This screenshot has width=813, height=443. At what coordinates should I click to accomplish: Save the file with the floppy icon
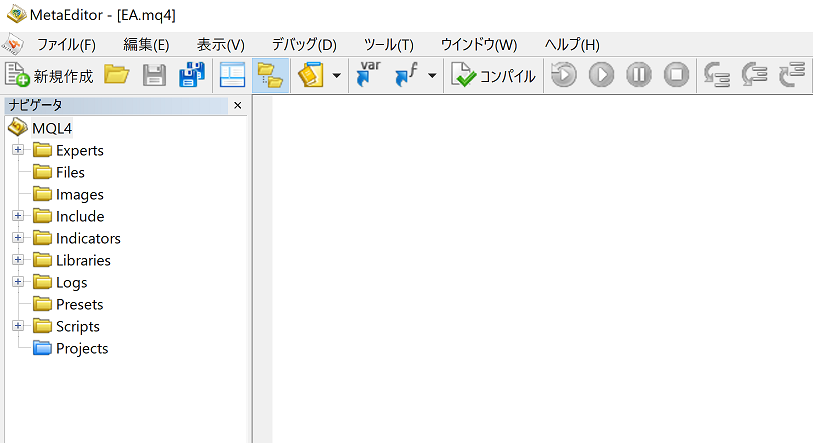(x=154, y=75)
